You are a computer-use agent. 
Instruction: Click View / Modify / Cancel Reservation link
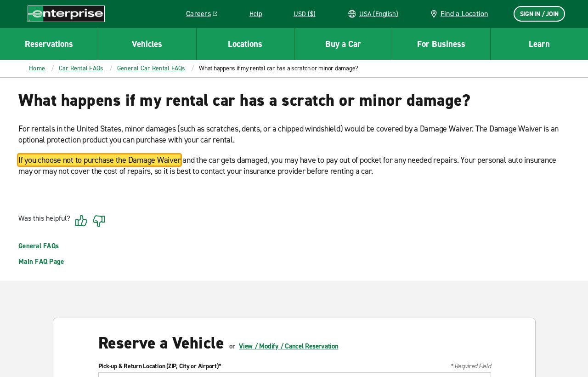(x=288, y=346)
